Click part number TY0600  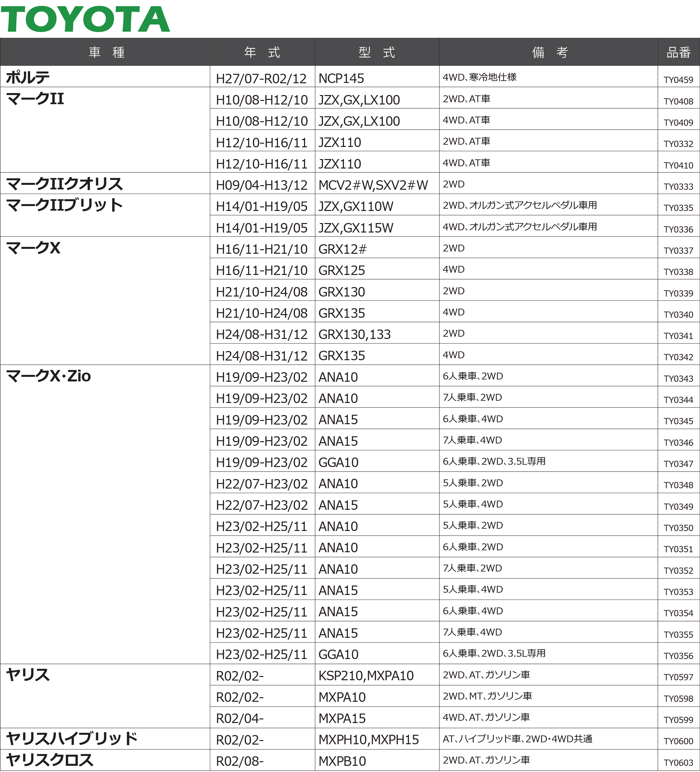[x=678, y=741]
